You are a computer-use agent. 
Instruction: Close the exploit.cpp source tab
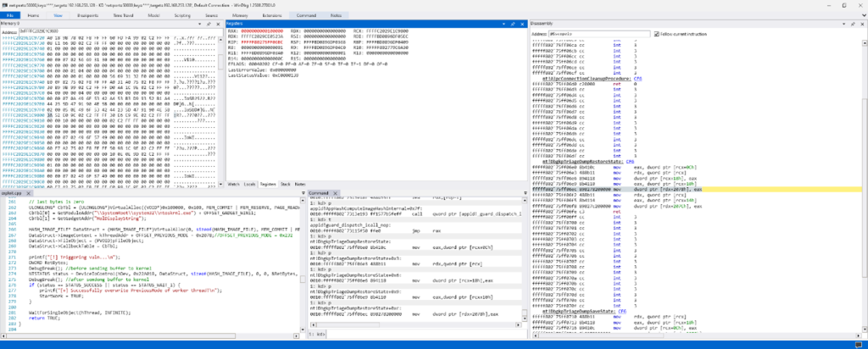point(29,192)
